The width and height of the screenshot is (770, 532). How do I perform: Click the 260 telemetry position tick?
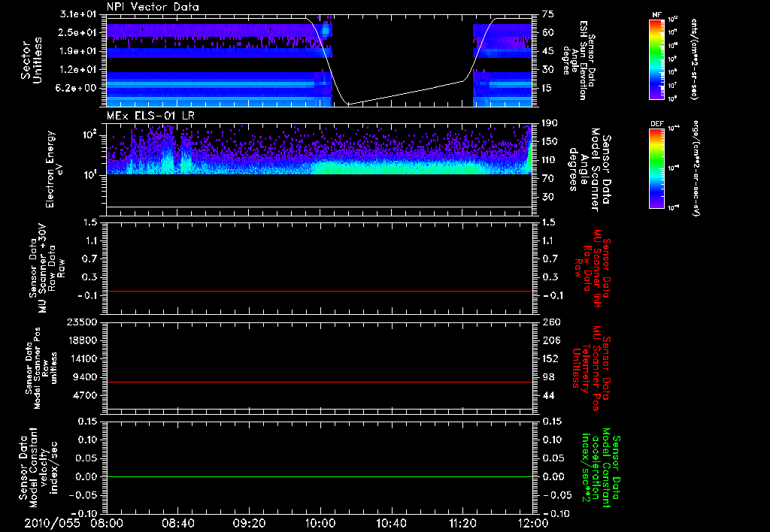click(x=551, y=322)
